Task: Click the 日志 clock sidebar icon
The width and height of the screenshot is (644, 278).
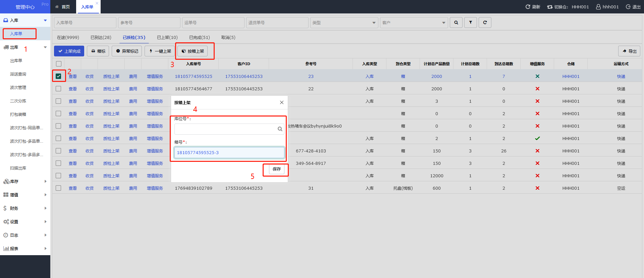Action: tap(6, 235)
